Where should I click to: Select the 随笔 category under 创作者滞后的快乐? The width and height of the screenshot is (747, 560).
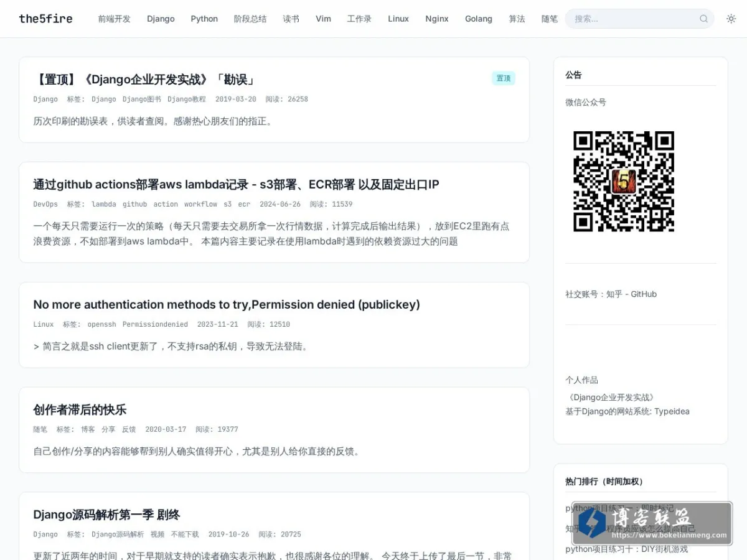click(40, 429)
